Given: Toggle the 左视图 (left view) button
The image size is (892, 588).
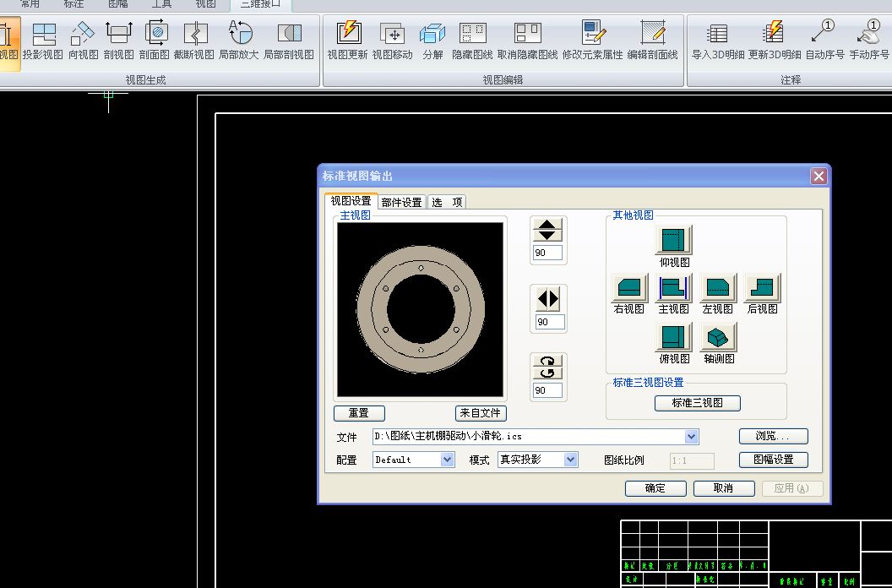Looking at the screenshot, I should [718, 289].
